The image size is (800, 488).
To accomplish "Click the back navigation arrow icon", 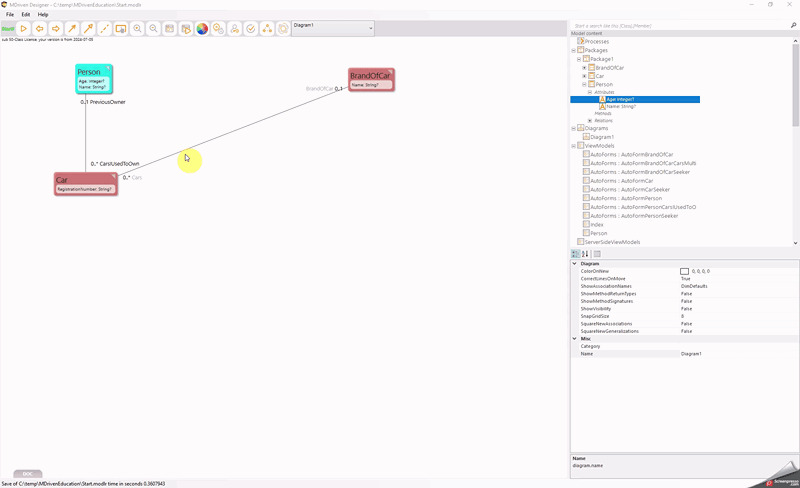I will (x=40, y=29).
